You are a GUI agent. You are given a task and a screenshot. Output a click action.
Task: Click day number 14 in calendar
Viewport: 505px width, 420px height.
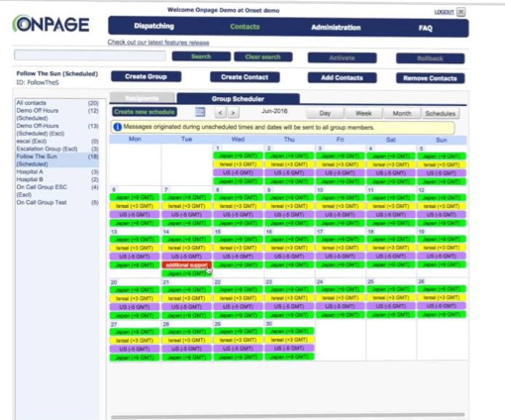click(166, 232)
